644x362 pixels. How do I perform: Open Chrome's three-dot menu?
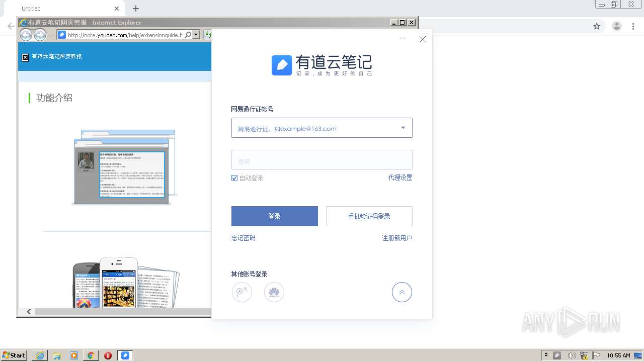point(633,26)
